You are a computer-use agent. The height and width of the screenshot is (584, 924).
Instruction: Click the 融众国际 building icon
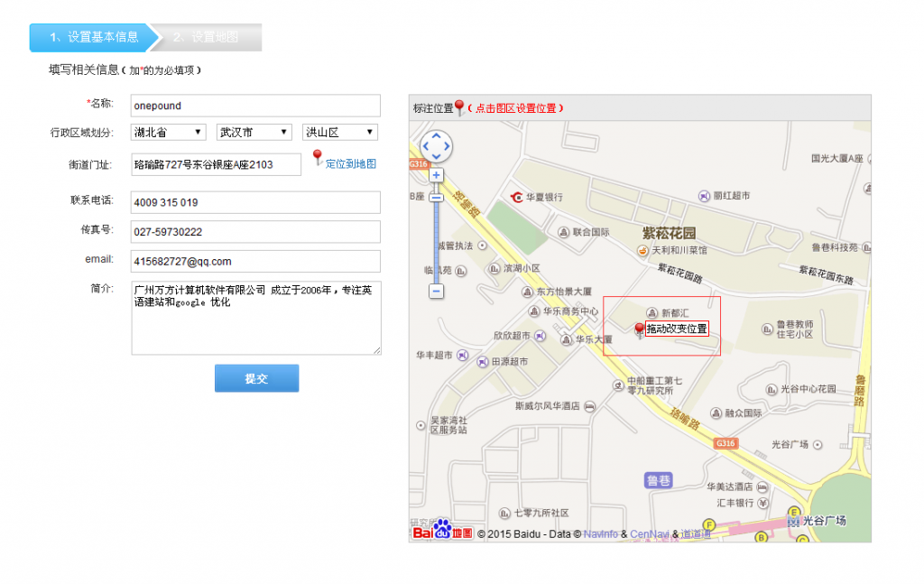716,413
